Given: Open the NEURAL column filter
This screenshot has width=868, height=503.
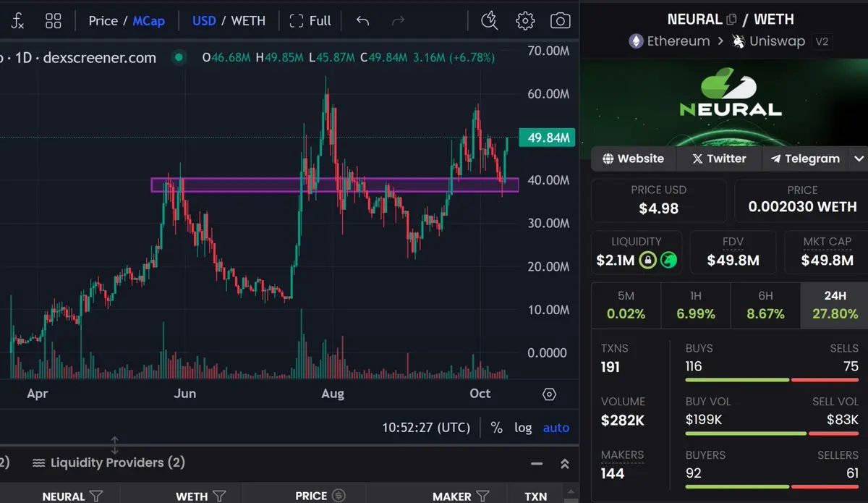Looking at the screenshot, I should click(96, 496).
